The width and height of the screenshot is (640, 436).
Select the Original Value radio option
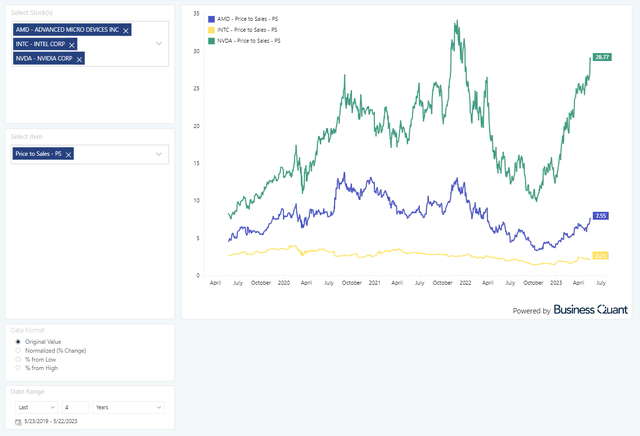coord(17,342)
